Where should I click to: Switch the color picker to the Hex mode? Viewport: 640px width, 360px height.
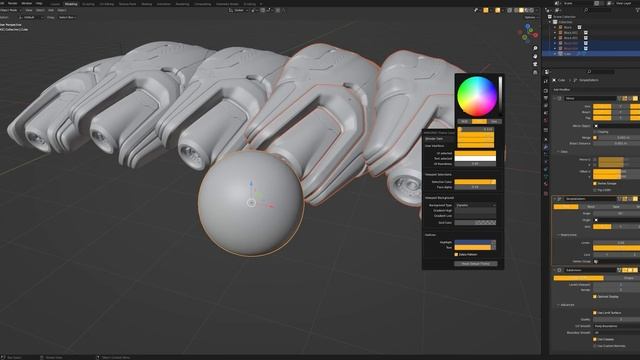coord(494,121)
